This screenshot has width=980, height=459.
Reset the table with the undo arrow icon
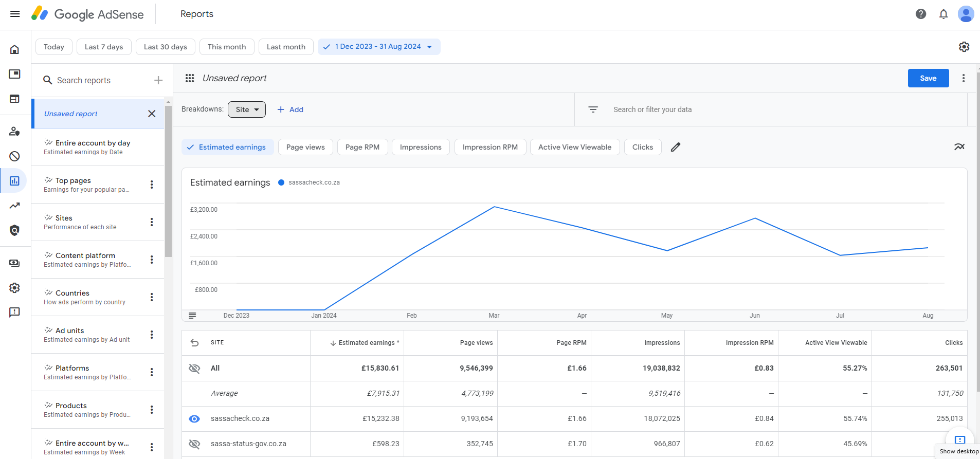pyautogui.click(x=194, y=343)
